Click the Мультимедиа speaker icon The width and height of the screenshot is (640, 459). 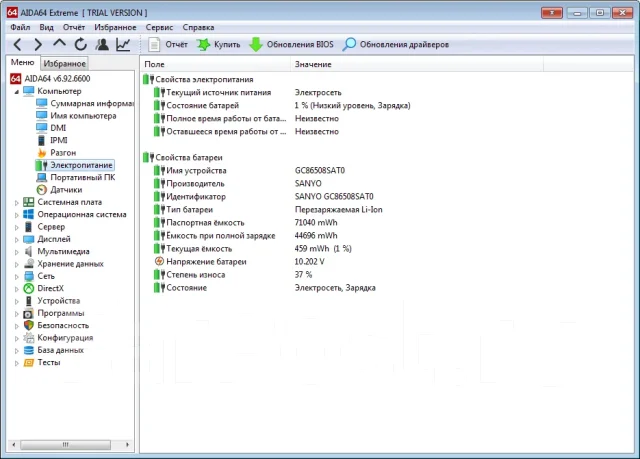click(29, 251)
